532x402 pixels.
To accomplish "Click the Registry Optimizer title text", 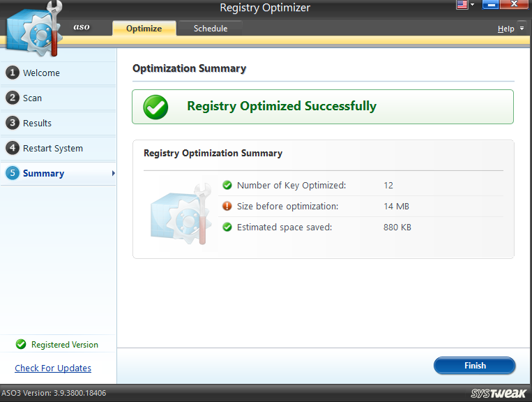I will [265, 8].
